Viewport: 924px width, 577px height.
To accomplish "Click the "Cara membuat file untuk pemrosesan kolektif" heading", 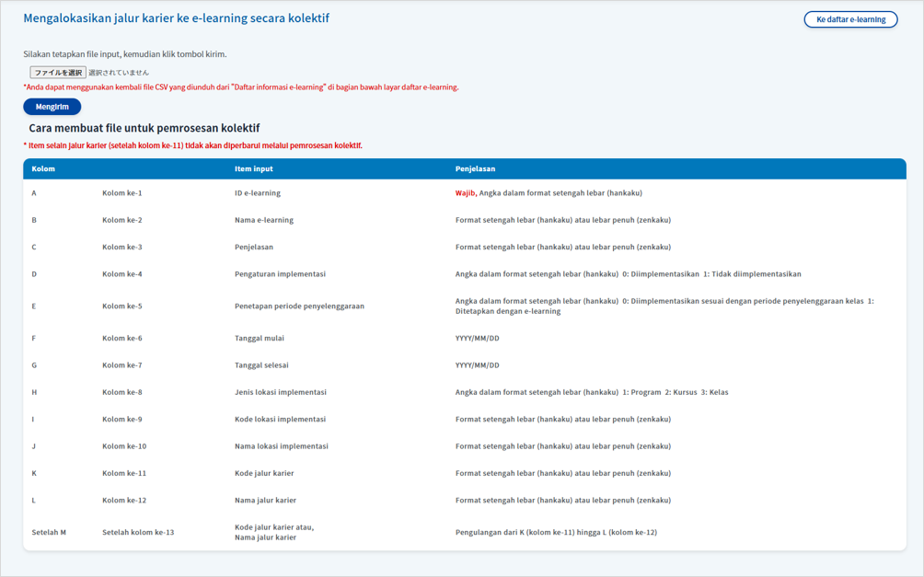I will 144,128.
